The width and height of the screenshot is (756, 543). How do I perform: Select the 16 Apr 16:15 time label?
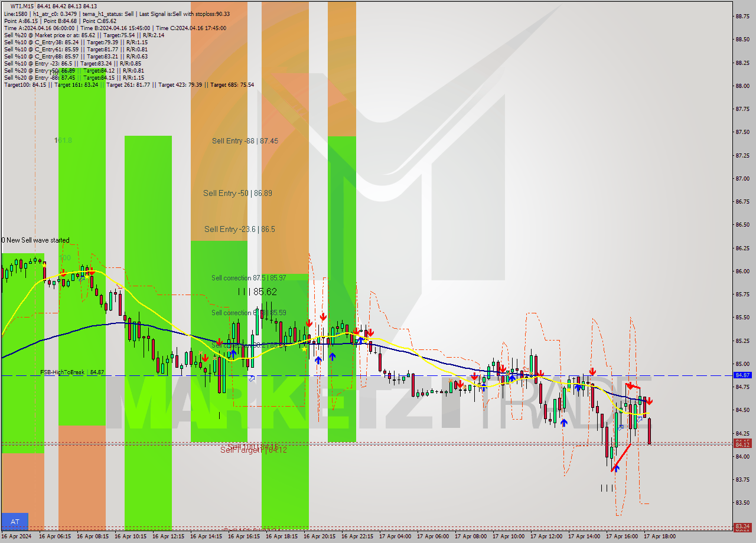tap(244, 537)
